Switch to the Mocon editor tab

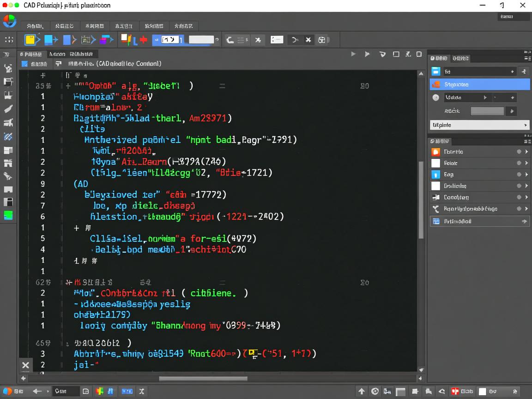click(x=57, y=54)
